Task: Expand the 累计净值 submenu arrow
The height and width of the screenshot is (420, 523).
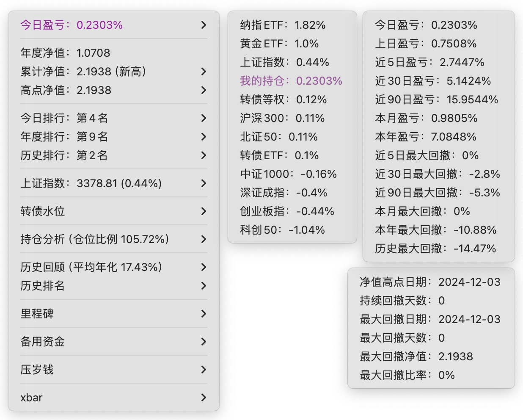Action: 204,72
